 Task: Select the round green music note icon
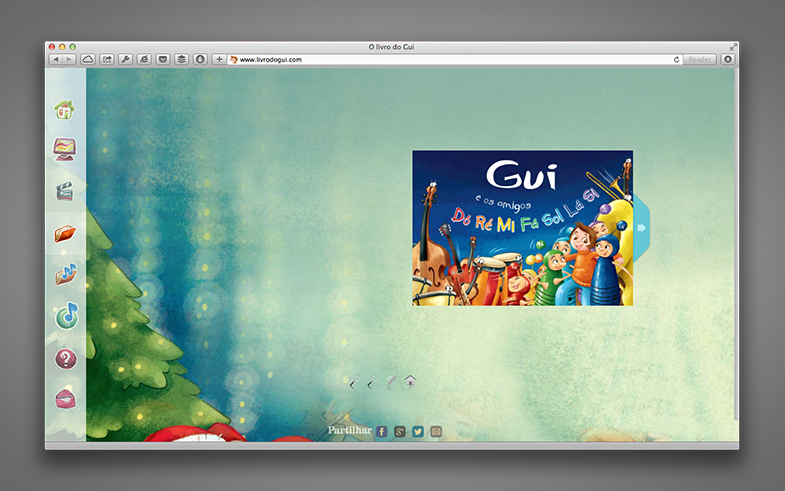pos(67,316)
